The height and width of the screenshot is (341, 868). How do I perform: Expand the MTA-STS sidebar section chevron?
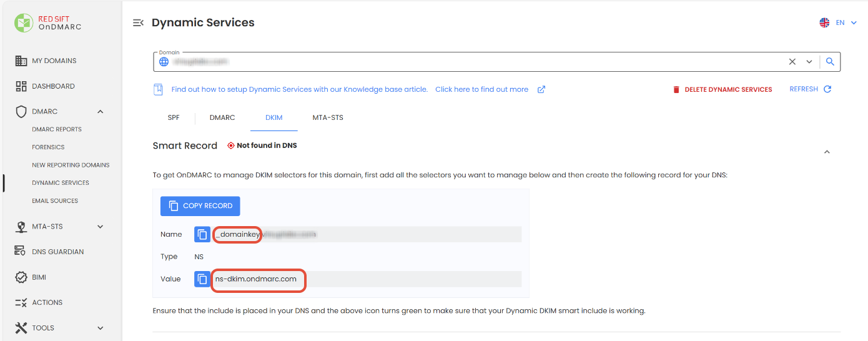[x=100, y=227]
